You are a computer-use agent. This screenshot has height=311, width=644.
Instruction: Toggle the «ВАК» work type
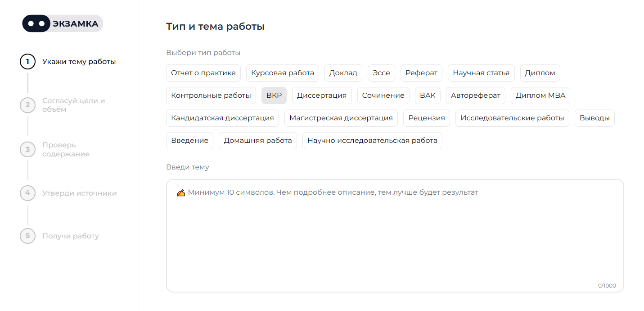[428, 95]
